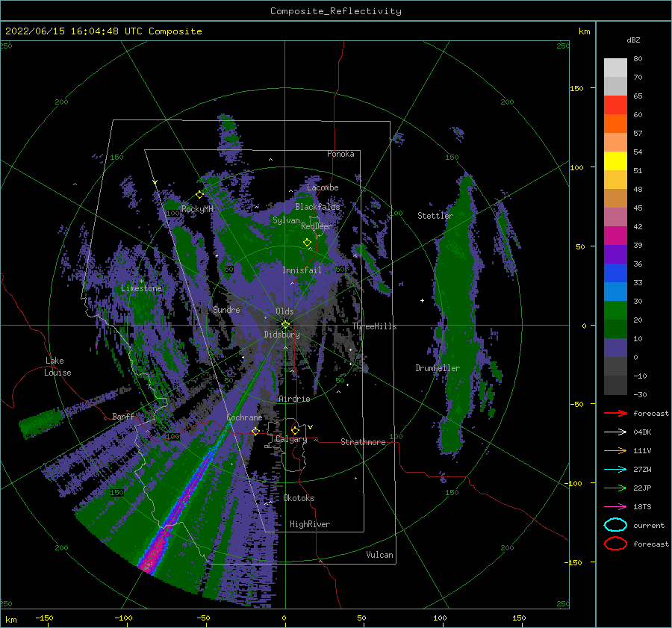Click the RedDeer city label
This screenshot has height=628, width=672.
(x=317, y=226)
